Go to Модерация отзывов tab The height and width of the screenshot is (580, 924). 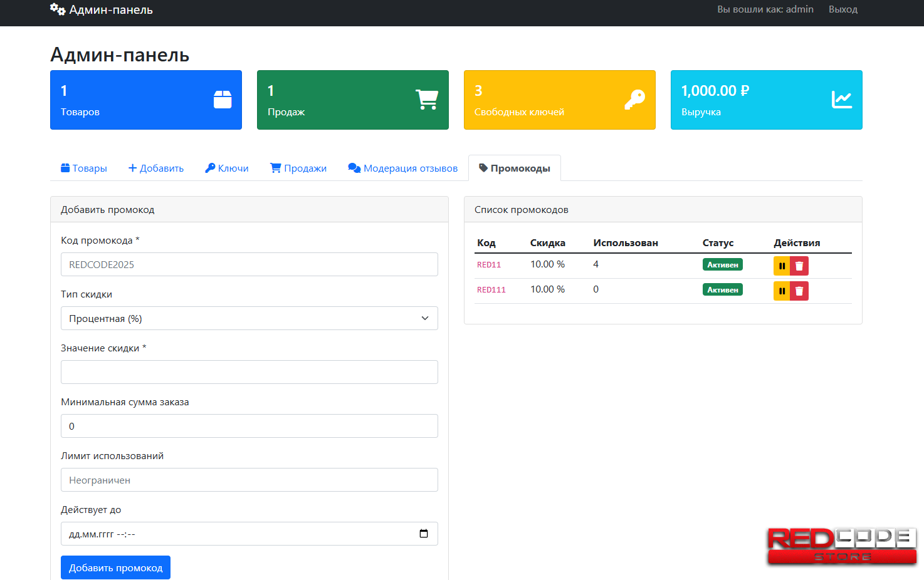[403, 168]
